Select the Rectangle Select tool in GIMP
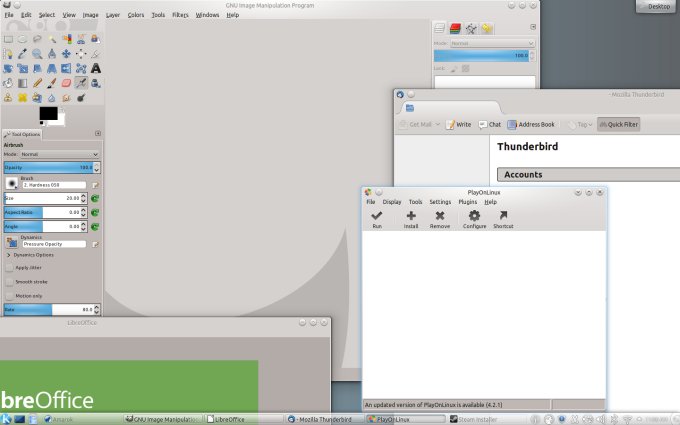The height and width of the screenshot is (425, 680). click(8, 39)
